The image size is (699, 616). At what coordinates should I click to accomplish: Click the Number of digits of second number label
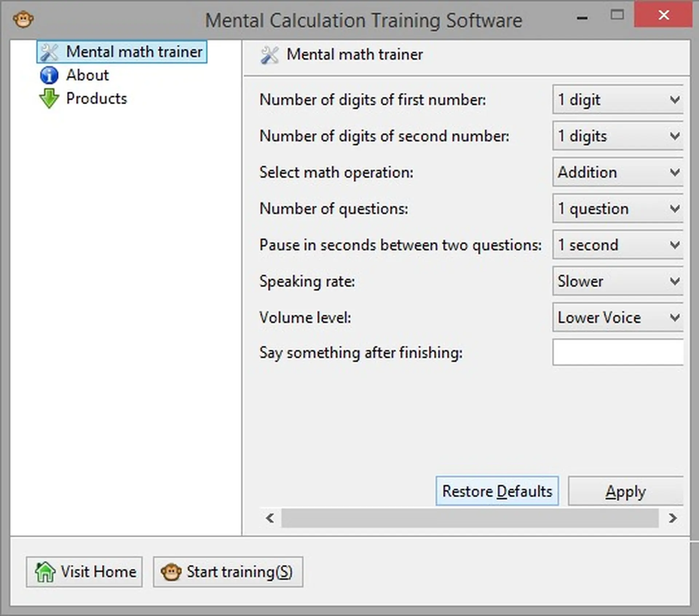(x=384, y=136)
